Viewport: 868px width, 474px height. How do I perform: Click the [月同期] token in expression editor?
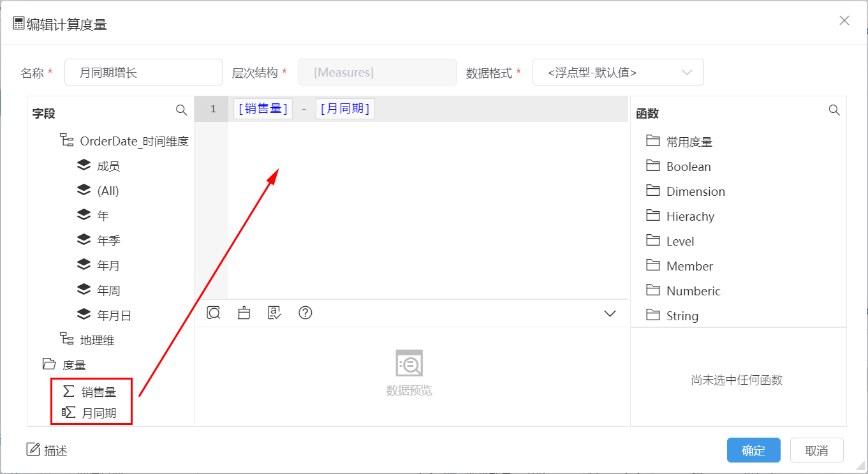pos(345,108)
